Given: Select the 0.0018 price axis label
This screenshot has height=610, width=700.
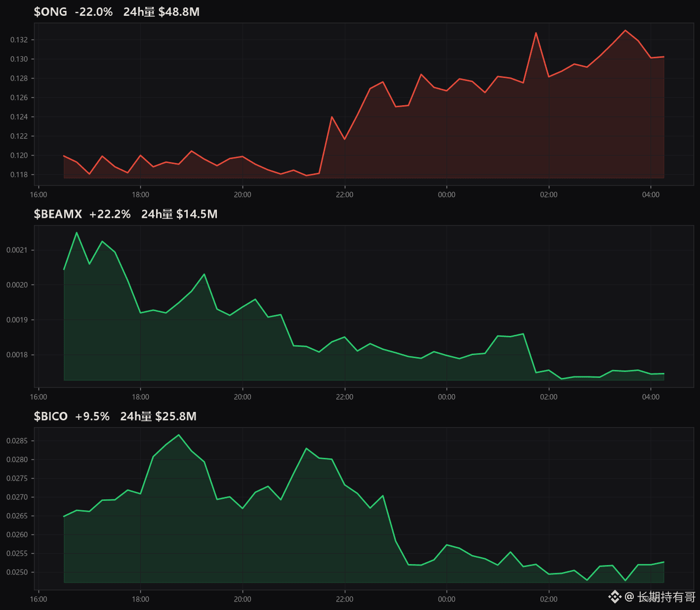Looking at the screenshot, I should 17,355.
